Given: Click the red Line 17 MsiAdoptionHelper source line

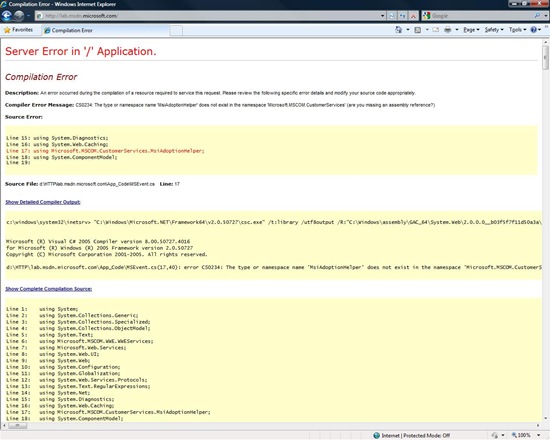Looking at the screenshot, I should (x=105, y=151).
